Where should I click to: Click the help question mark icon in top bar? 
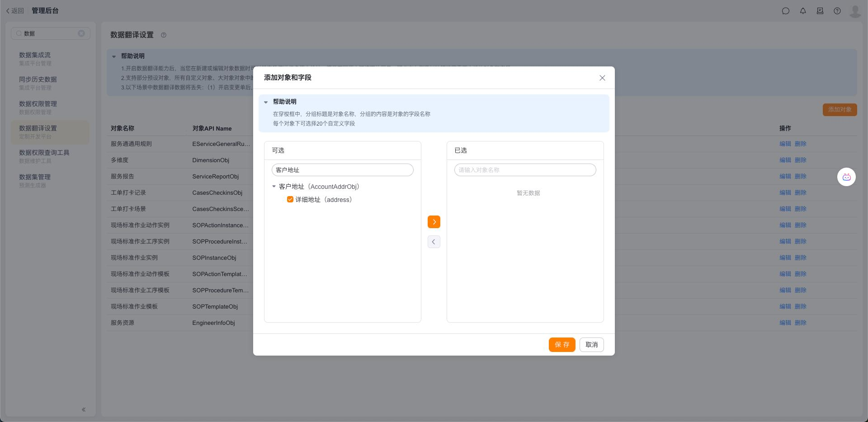click(x=837, y=11)
